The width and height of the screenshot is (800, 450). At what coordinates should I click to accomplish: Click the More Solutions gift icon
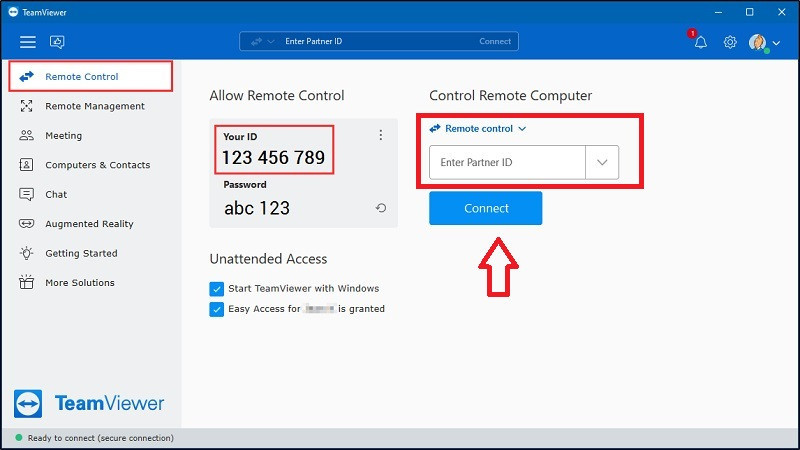pyautogui.click(x=27, y=282)
